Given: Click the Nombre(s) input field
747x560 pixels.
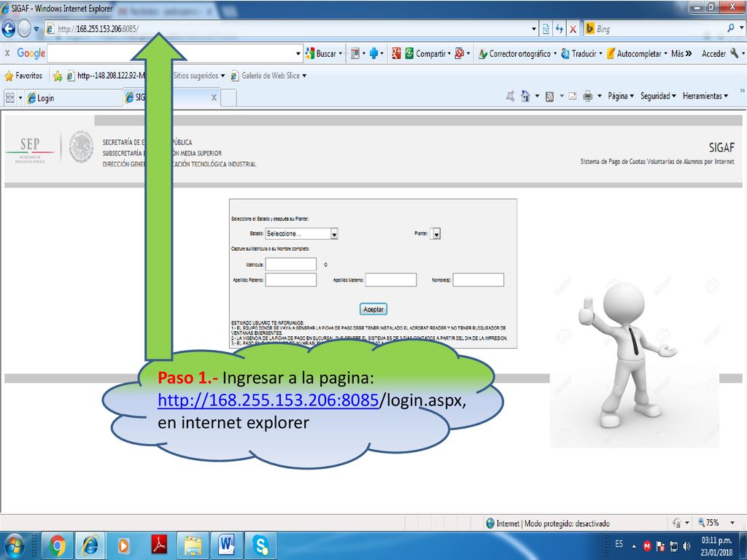Looking at the screenshot, I should (479, 280).
